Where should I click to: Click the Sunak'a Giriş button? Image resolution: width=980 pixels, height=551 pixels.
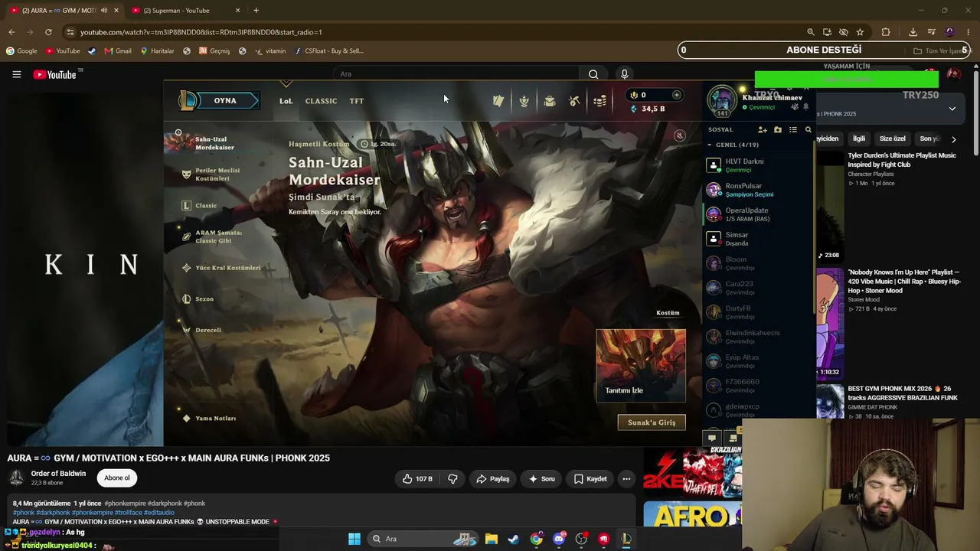pyautogui.click(x=652, y=422)
